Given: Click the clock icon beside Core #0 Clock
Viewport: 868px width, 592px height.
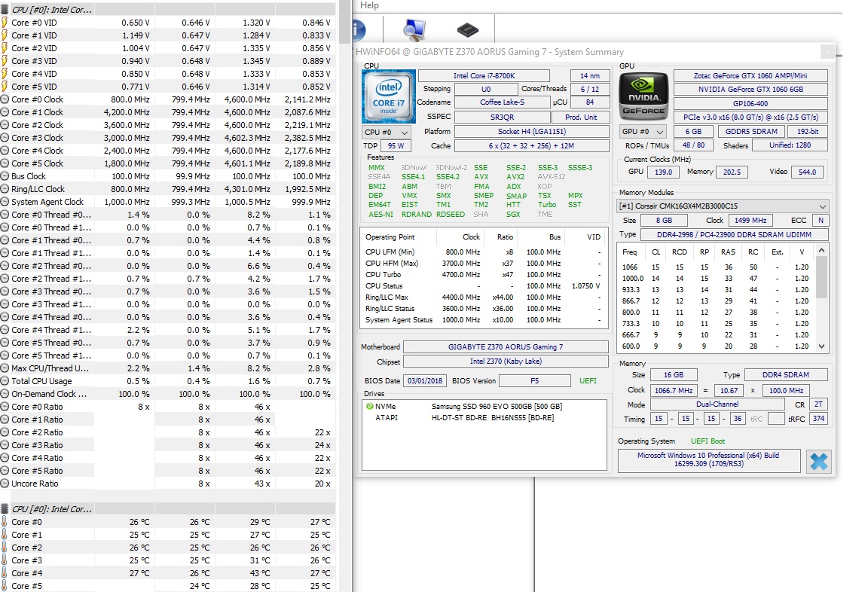Looking at the screenshot, I should [x=5, y=99].
